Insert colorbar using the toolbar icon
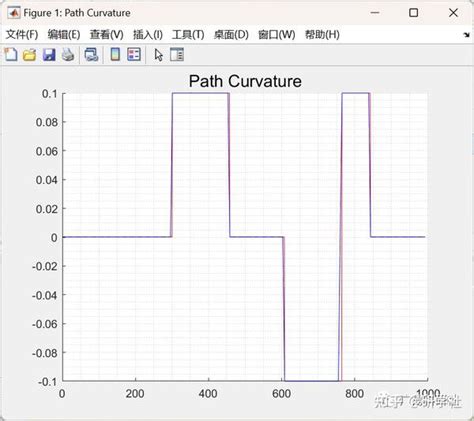 click(115, 54)
